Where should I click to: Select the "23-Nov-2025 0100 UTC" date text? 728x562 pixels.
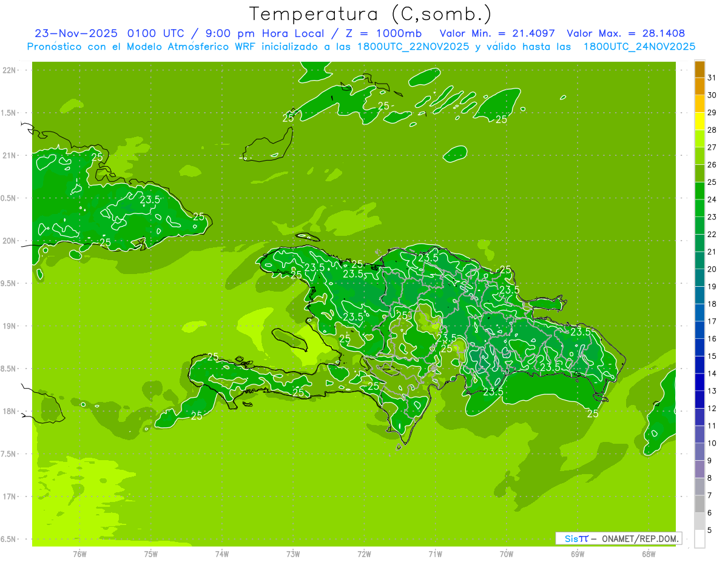click(x=109, y=33)
